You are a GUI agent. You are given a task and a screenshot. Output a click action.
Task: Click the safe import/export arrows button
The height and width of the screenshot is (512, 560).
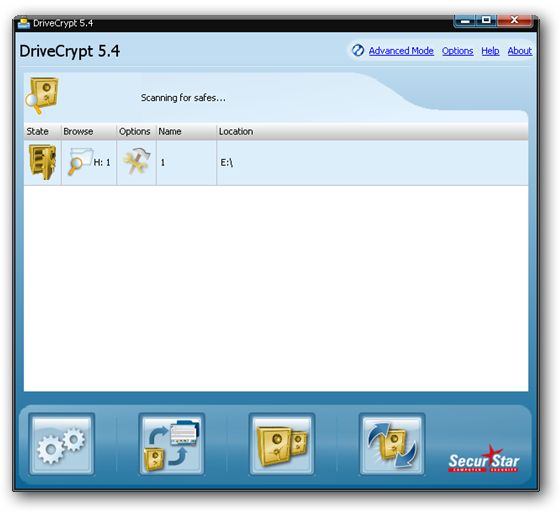pos(171,444)
